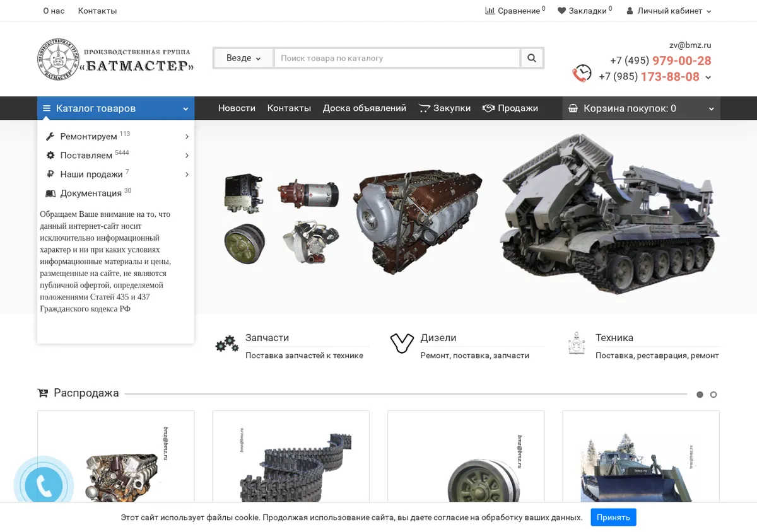Focus the catalog search input field
This screenshot has height=532, width=757.
click(x=397, y=58)
